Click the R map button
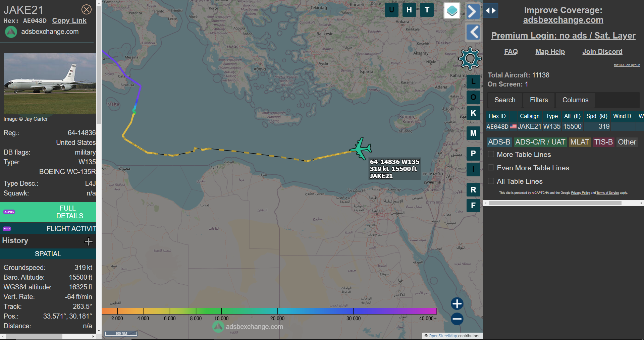Screen dimensions: 644x340 click(473, 190)
